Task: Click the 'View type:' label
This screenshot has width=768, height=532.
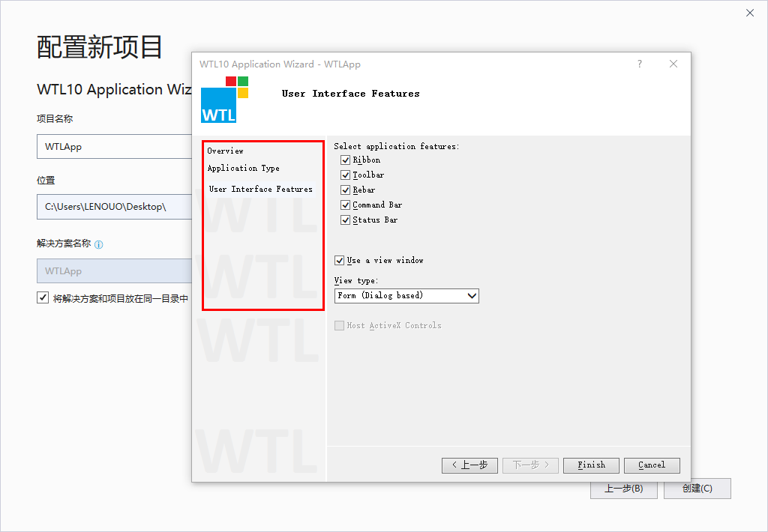Action: pyautogui.click(x=356, y=280)
